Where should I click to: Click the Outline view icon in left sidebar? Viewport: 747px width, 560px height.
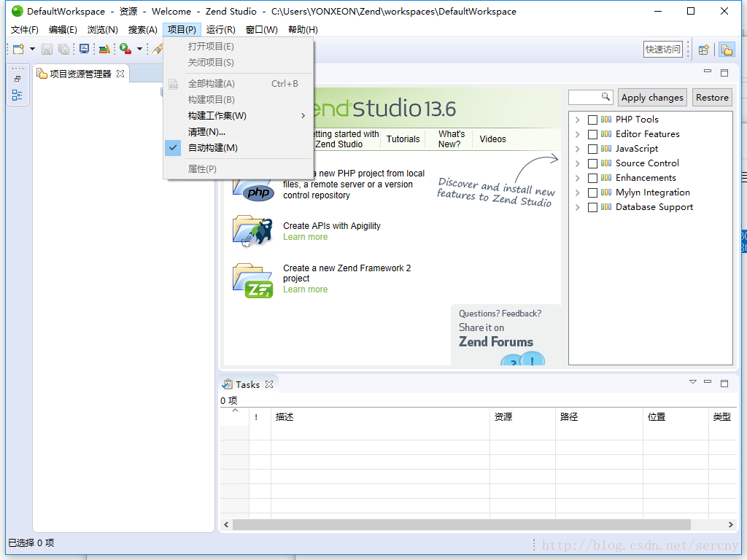[x=18, y=96]
